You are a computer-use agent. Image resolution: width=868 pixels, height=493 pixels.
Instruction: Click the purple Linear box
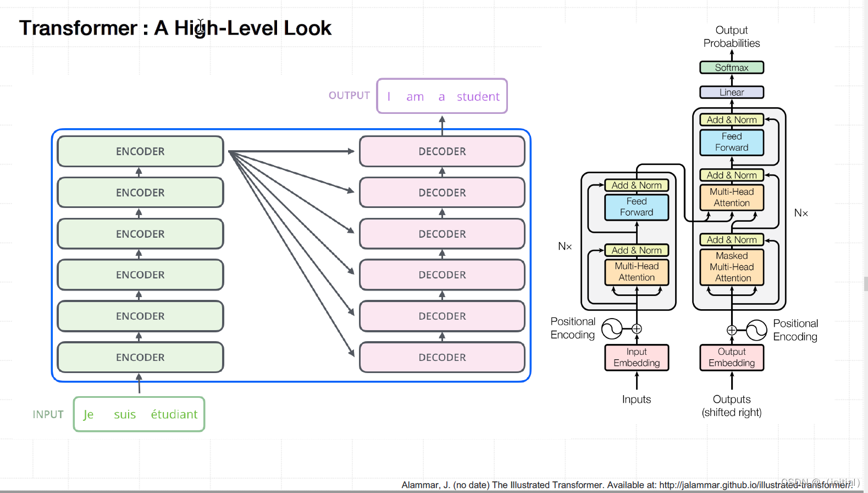coord(732,92)
